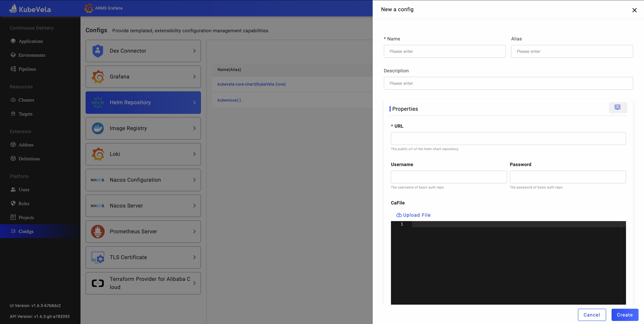Click the Helm Repository logo icon
The height and width of the screenshot is (324, 644).
point(98,103)
